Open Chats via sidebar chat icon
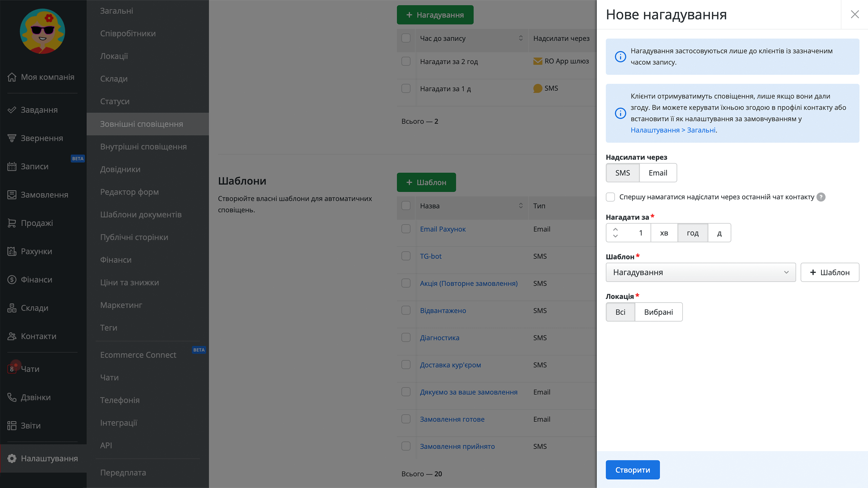The height and width of the screenshot is (488, 868). click(x=12, y=369)
